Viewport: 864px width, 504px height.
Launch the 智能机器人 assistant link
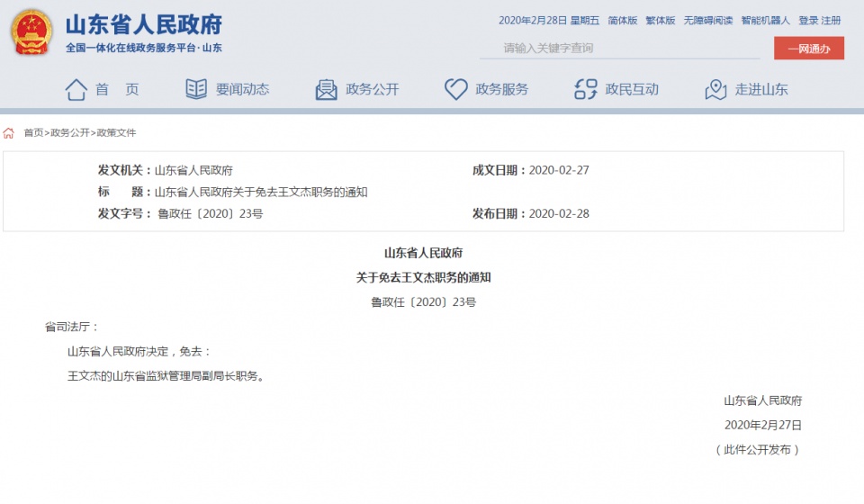click(765, 20)
